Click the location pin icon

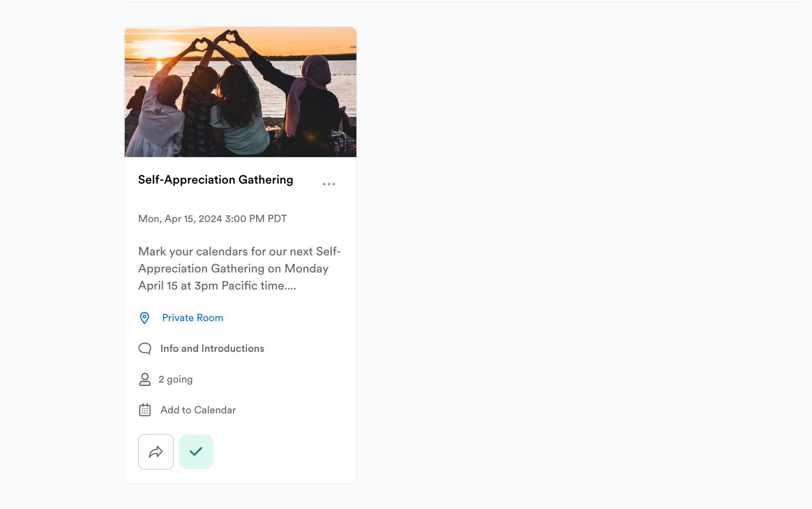pos(144,318)
